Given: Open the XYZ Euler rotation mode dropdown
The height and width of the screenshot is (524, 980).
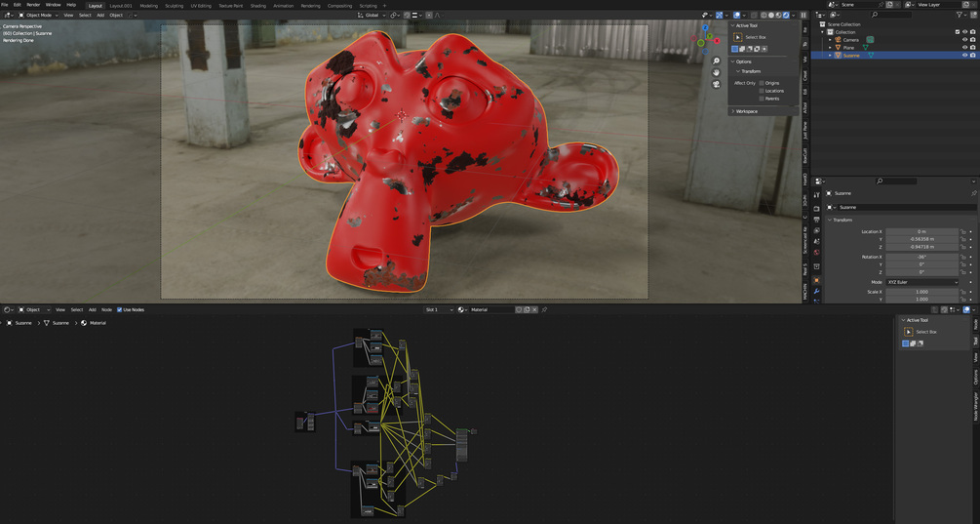Looking at the screenshot, I should [x=921, y=282].
